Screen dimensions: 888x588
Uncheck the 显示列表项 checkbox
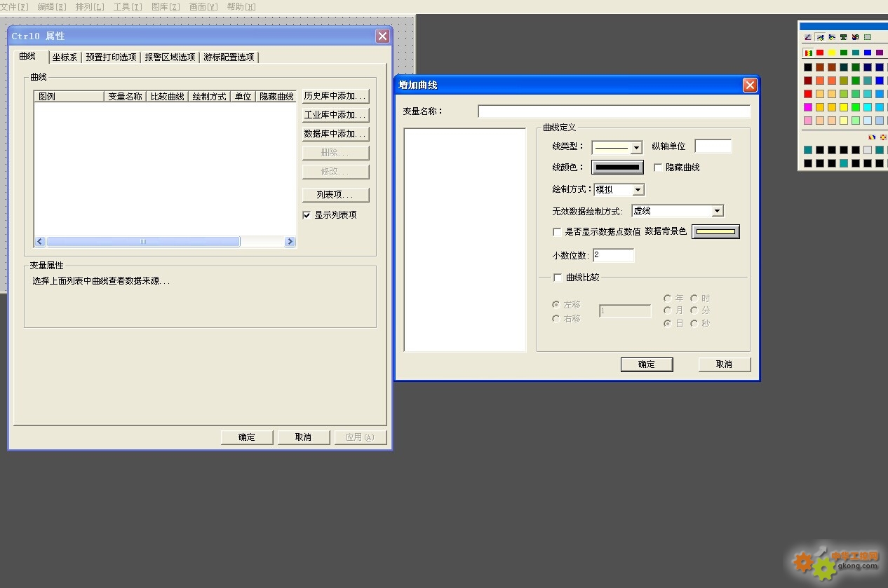[x=307, y=215]
